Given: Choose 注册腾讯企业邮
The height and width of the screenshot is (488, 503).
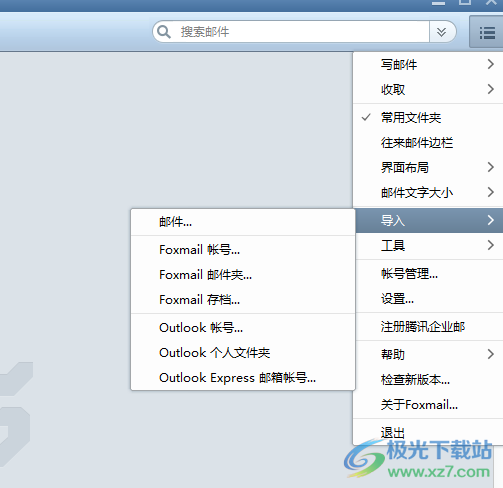Looking at the screenshot, I should pyautogui.click(x=429, y=326).
